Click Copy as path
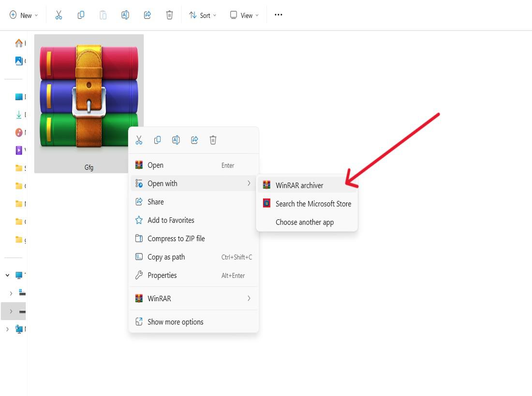This screenshot has width=532, height=396. (193, 257)
